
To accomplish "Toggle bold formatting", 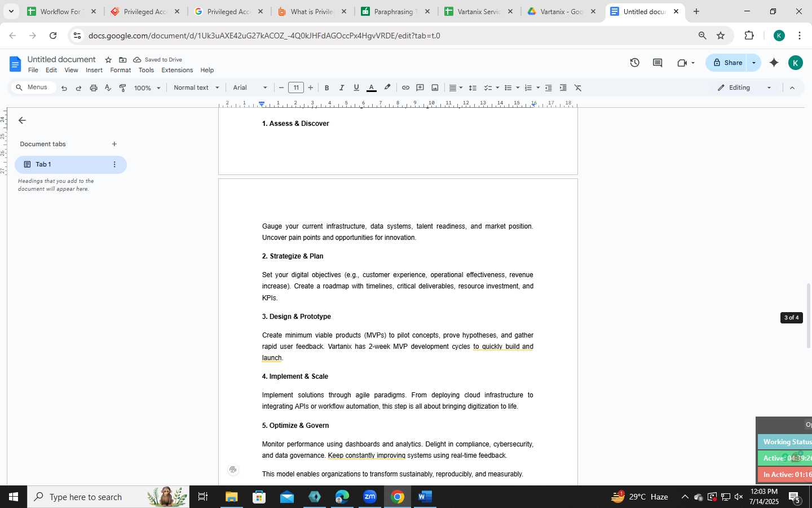I will [x=326, y=88].
